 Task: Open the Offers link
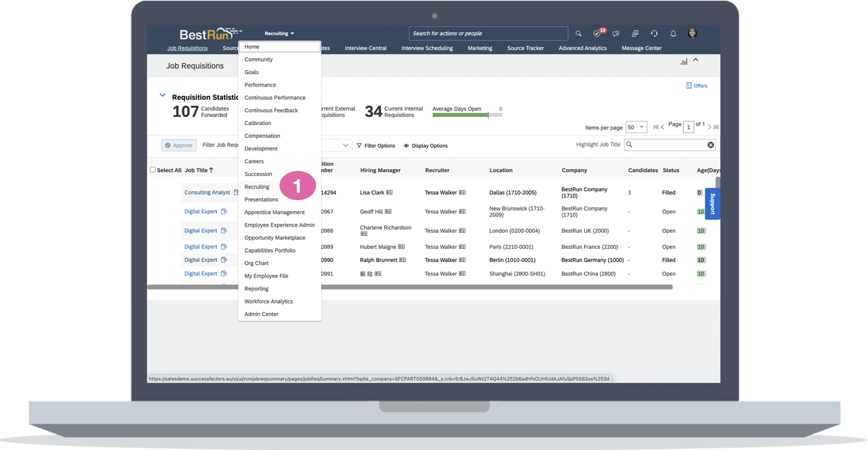click(x=697, y=85)
